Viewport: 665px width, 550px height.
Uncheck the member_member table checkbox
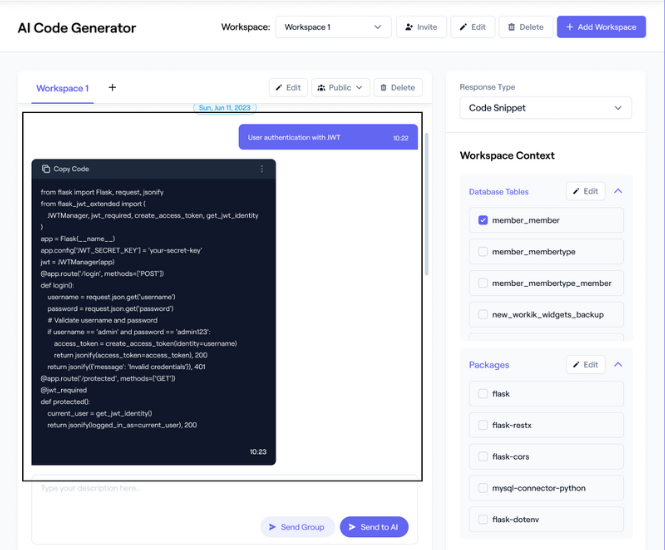tap(483, 220)
